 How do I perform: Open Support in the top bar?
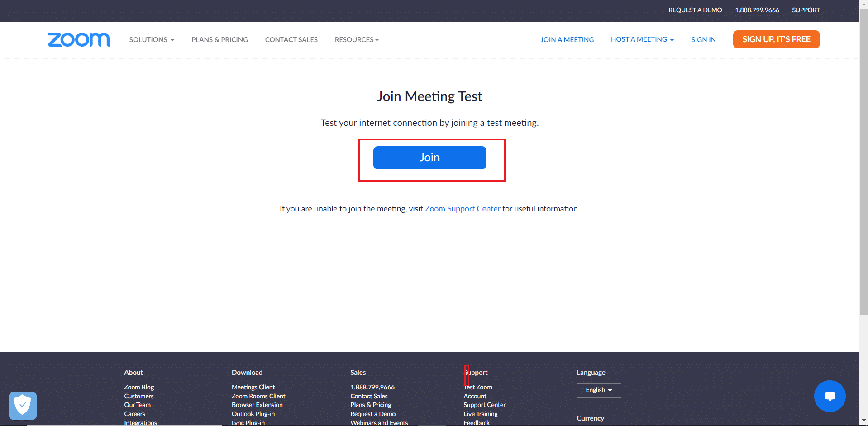(x=806, y=10)
